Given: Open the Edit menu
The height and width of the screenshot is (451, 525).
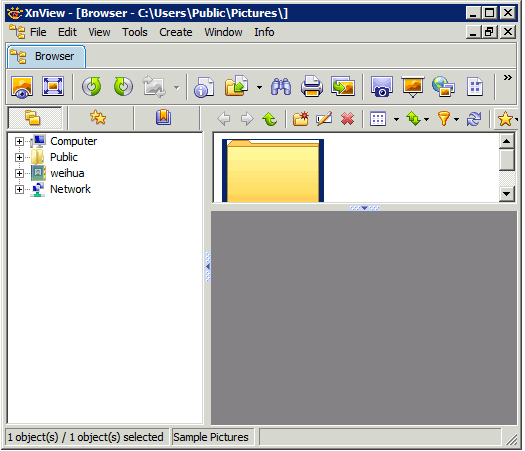Looking at the screenshot, I should tap(67, 32).
